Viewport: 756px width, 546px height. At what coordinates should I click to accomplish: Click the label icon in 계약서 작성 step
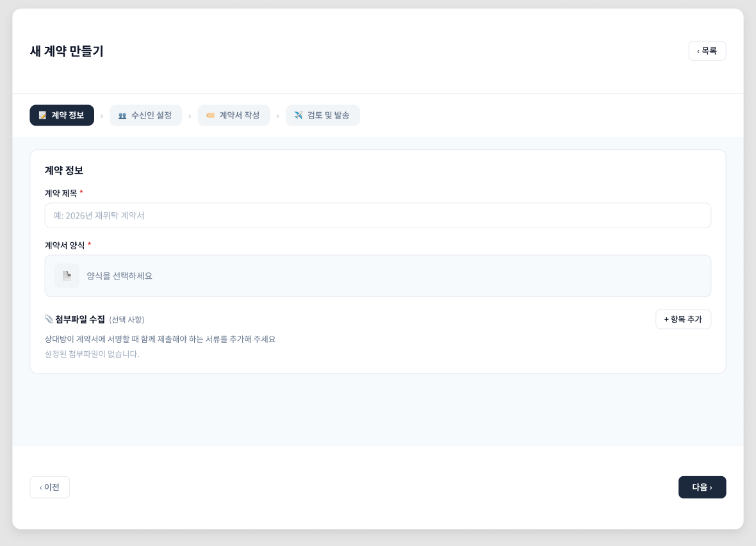click(x=210, y=115)
